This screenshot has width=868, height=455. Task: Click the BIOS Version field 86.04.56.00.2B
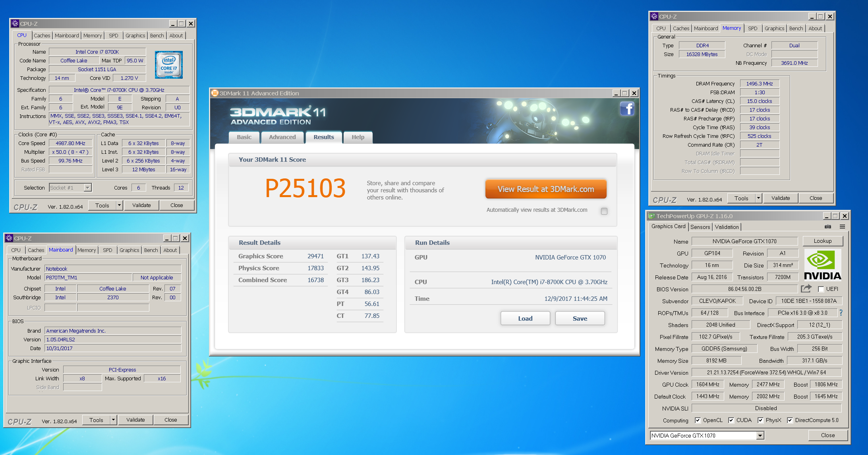(744, 289)
